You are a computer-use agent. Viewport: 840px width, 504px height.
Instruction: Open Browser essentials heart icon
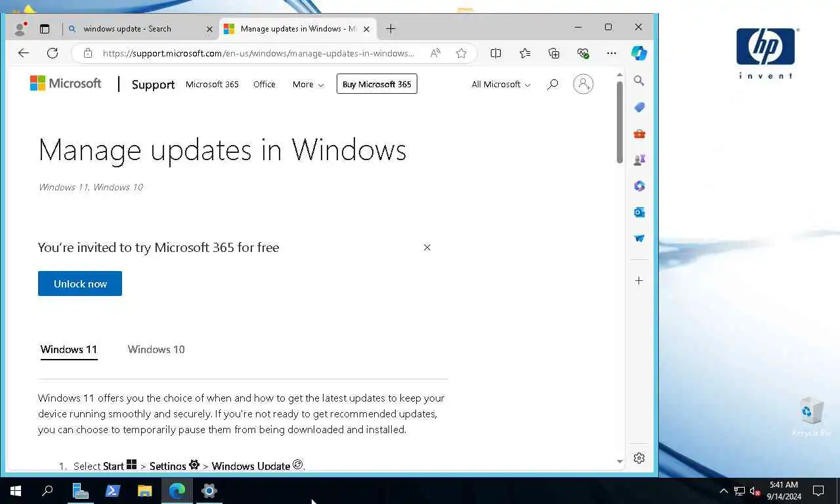tap(583, 53)
